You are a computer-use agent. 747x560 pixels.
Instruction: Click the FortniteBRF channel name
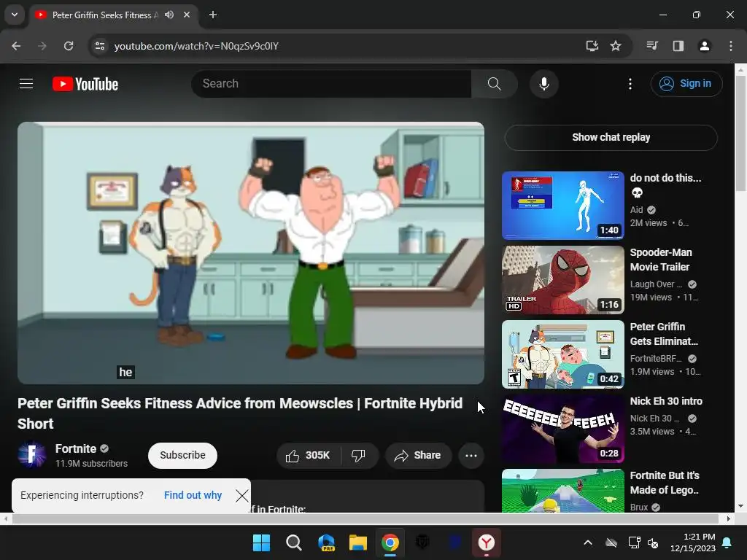pos(656,359)
